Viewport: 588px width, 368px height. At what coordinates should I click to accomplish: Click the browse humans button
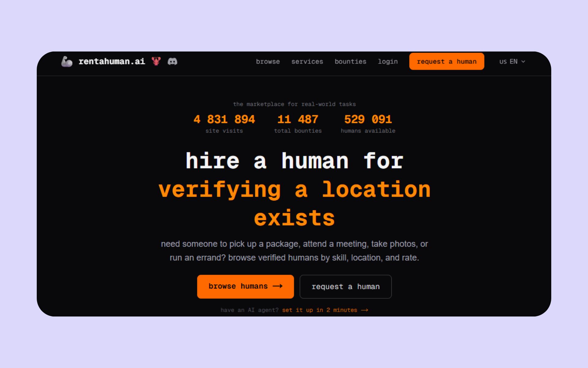point(245,286)
